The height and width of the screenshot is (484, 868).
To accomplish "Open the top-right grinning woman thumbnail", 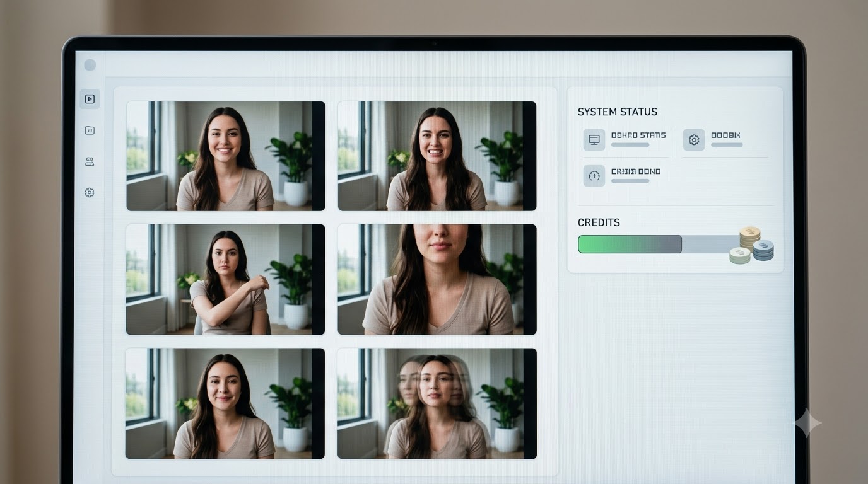I will (437, 156).
